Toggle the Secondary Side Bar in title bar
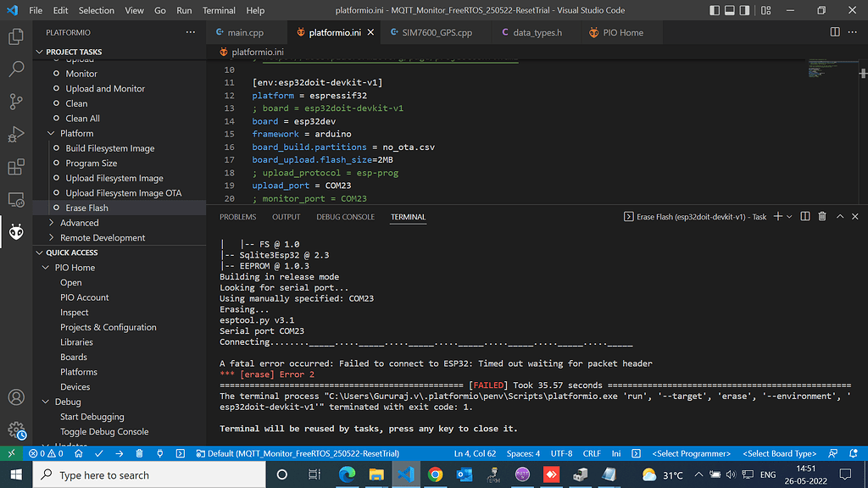Viewport: 868px width, 488px height. pyautogui.click(x=743, y=10)
